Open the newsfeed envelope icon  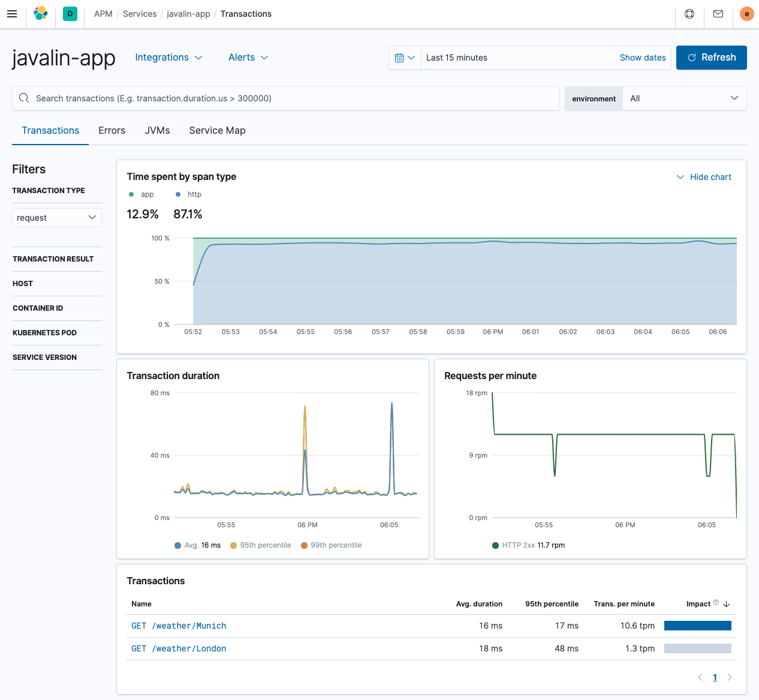pyautogui.click(x=718, y=13)
